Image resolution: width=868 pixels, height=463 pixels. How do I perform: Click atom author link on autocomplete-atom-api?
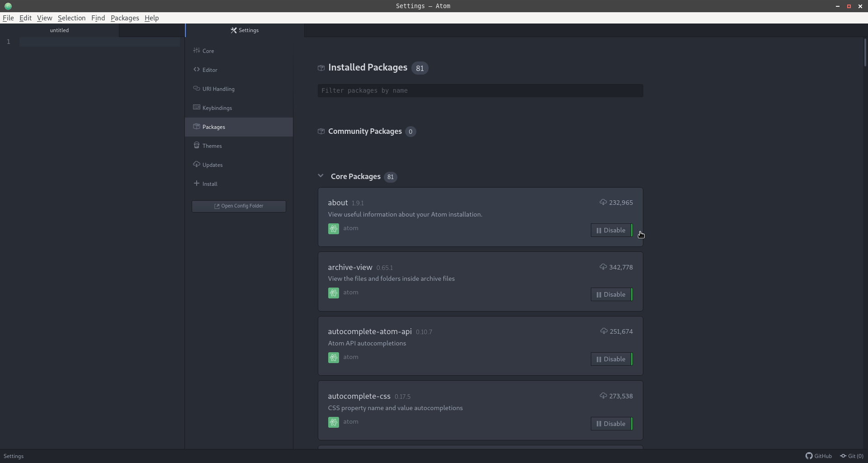(351, 357)
